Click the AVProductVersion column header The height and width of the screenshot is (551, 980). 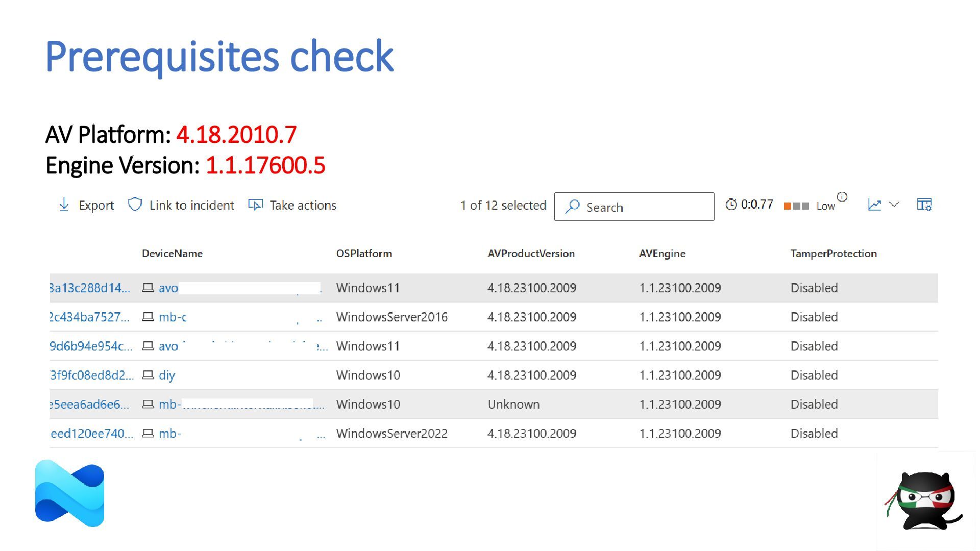coord(531,254)
